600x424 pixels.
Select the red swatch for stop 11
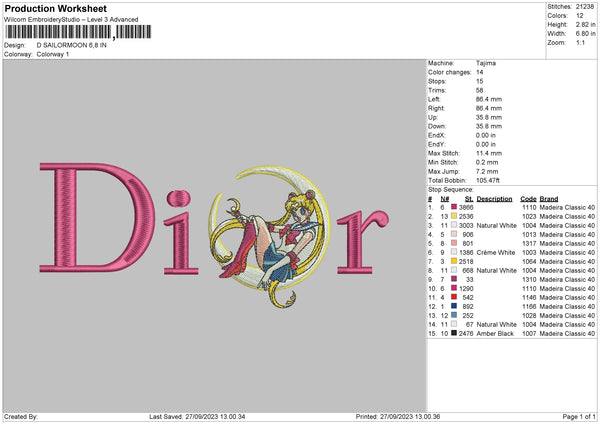(453, 296)
